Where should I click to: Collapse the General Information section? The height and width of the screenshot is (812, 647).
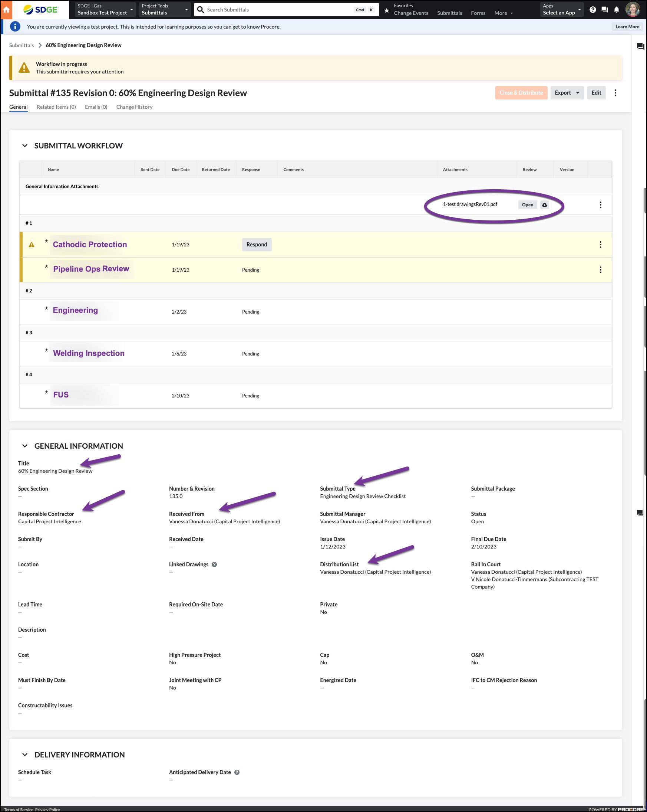tap(25, 446)
